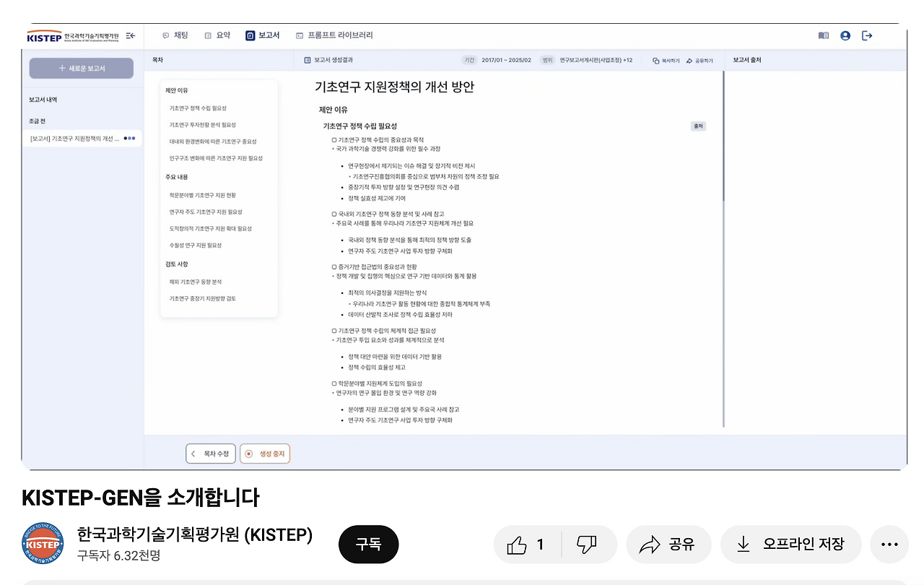Viewport: 924px width, 585px height.
Task: Open the account profile icon
Action: [845, 35]
